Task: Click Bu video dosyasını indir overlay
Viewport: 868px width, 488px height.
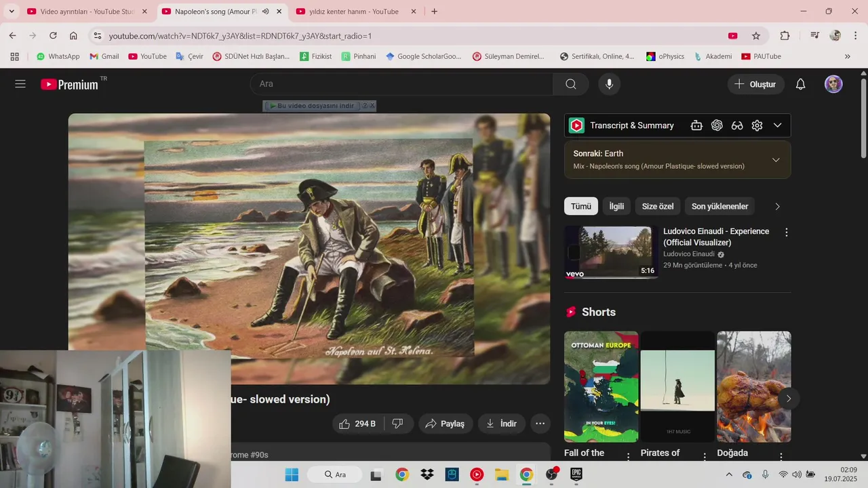Action: tap(311, 106)
